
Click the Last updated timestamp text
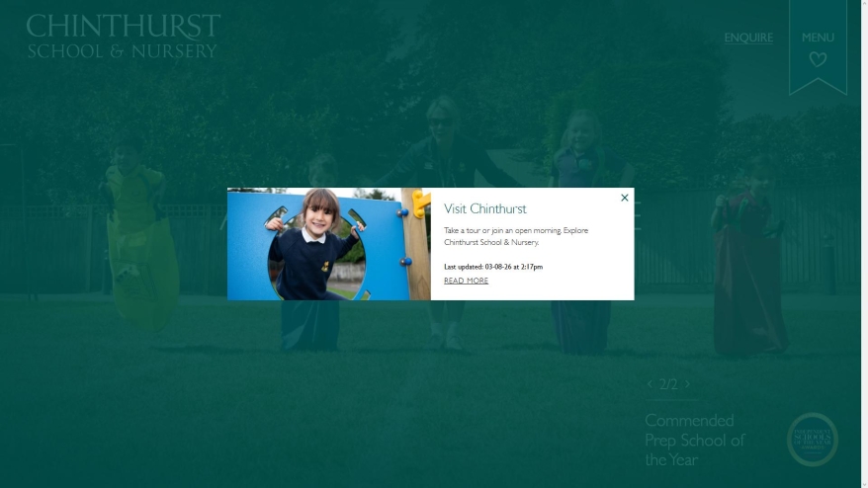pos(493,267)
